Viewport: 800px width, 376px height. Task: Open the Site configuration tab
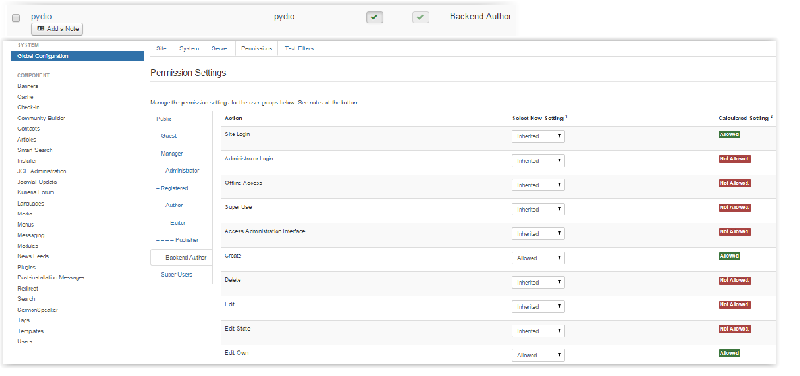161,48
